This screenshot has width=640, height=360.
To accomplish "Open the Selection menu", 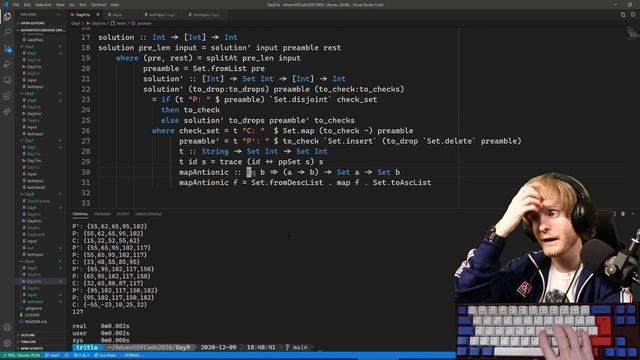I will point(43,4).
